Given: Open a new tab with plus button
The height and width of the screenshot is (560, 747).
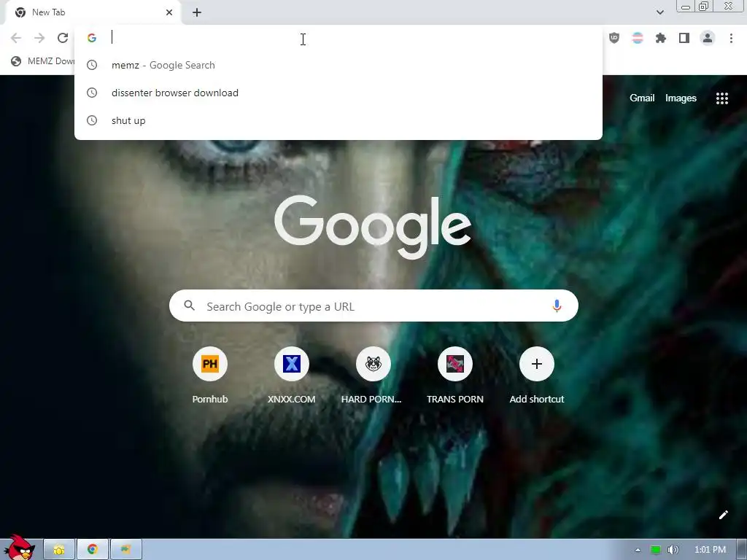Looking at the screenshot, I should tap(197, 12).
